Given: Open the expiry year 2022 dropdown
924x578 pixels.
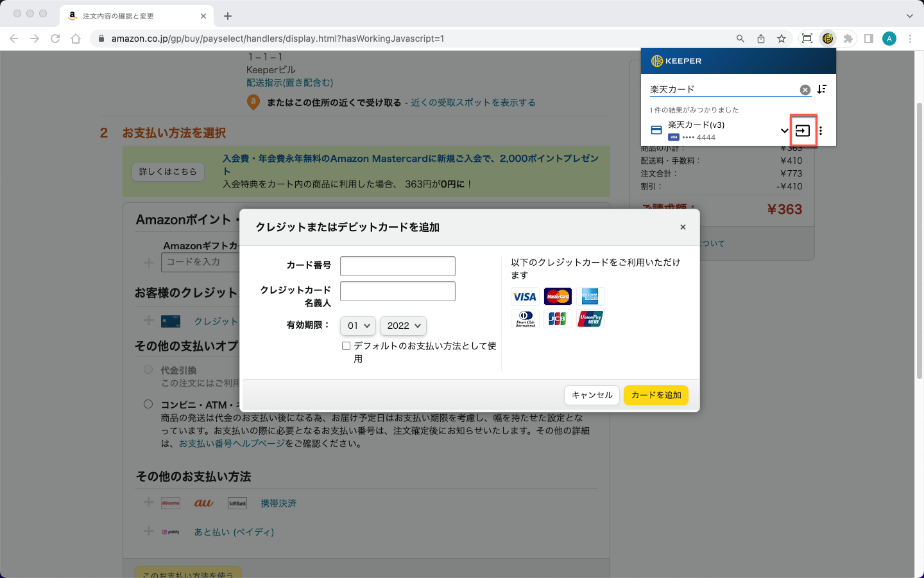Looking at the screenshot, I should point(403,326).
